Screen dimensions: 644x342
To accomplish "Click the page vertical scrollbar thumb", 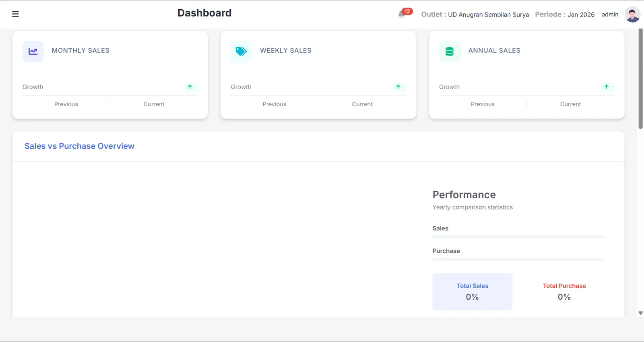I will (x=640, y=79).
